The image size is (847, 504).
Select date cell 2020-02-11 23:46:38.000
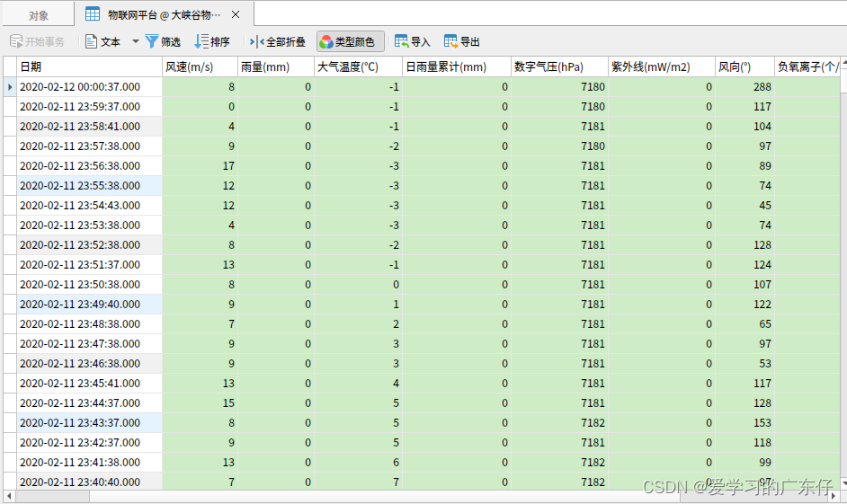coord(89,364)
